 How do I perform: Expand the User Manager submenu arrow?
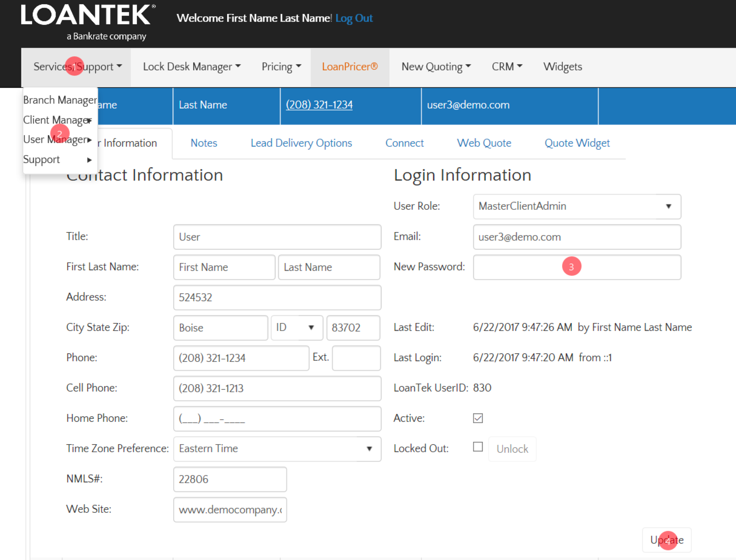click(89, 140)
